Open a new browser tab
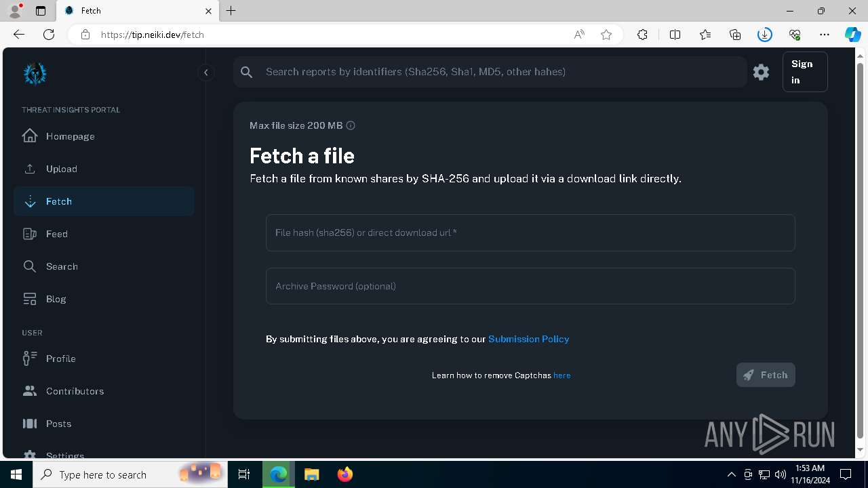This screenshot has height=488, width=868. [x=231, y=11]
